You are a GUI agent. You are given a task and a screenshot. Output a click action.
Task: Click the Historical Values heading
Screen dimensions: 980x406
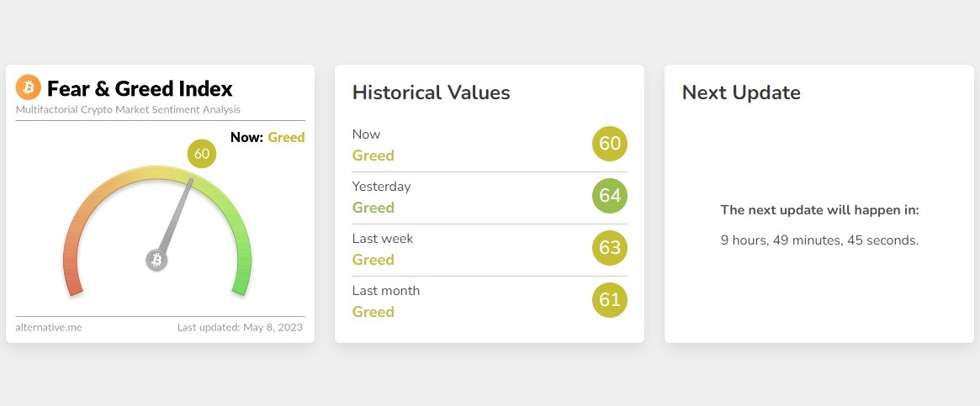(431, 92)
